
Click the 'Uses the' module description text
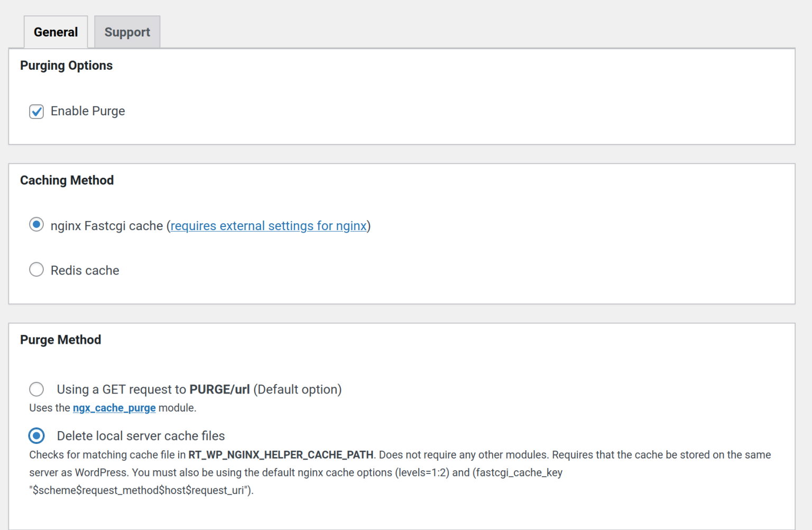click(50, 408)
